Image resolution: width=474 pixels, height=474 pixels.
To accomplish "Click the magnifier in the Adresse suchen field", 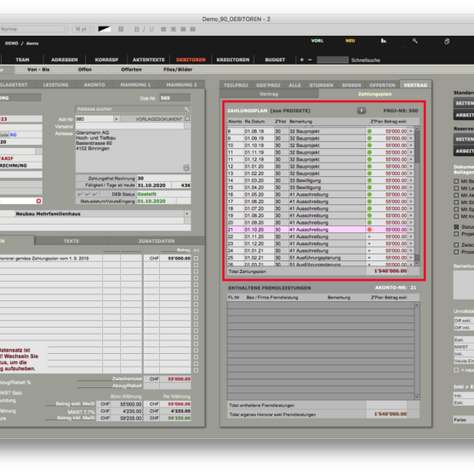I will coord(186,109).
